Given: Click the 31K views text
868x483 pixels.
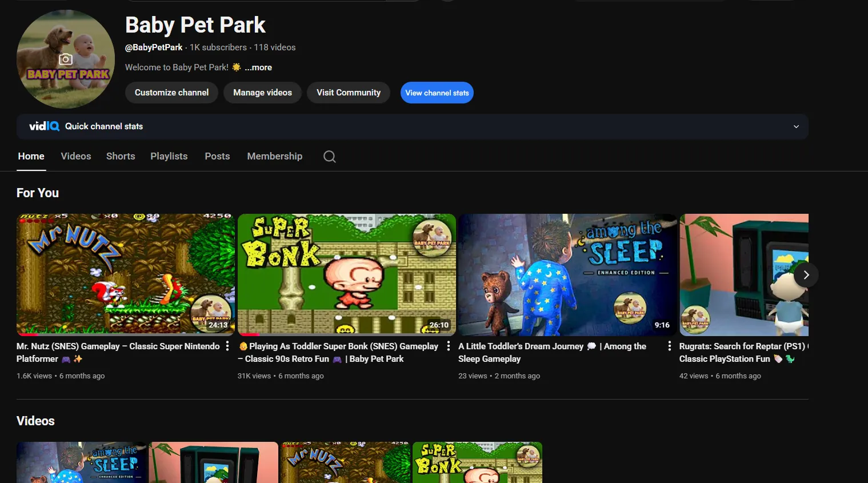Looking at the screenshot, I should pos(254,376).
